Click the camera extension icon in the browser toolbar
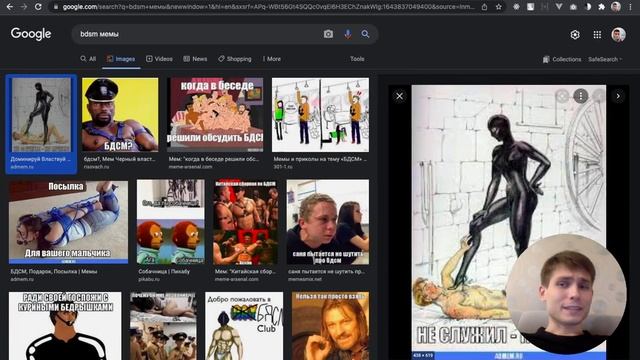 point(573,7)
